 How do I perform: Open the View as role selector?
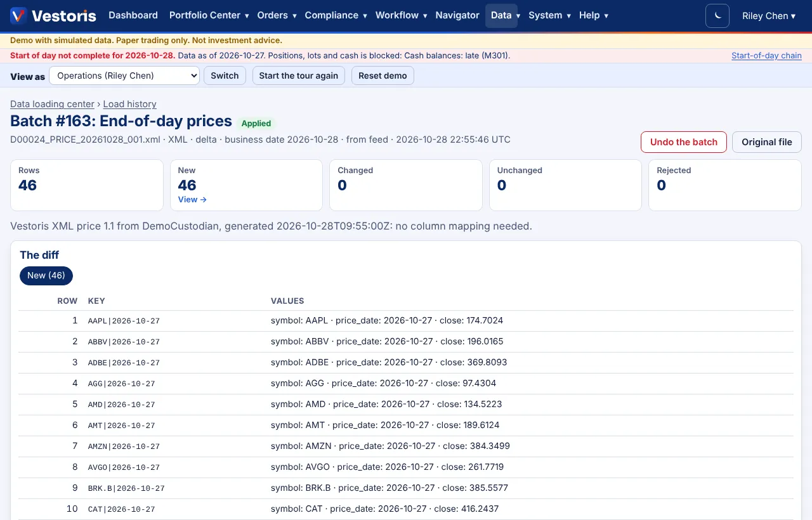pos(124,75)
